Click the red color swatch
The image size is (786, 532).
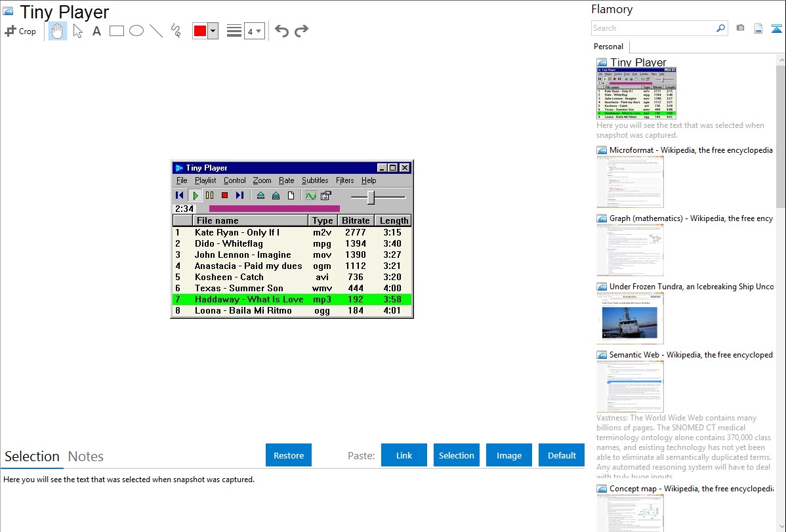click(x=200, y=31)
